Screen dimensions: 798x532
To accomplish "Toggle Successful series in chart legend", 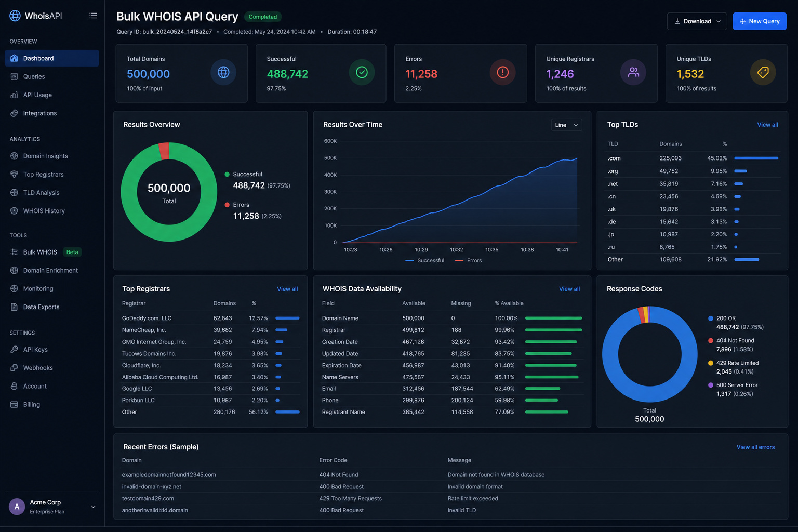I will click(x=424, y=260).
